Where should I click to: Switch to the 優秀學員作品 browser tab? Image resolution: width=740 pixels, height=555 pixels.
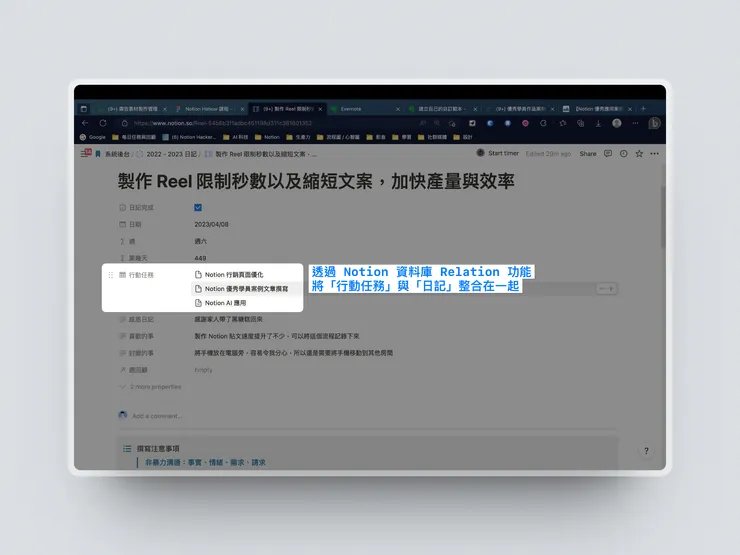(519, 109)
